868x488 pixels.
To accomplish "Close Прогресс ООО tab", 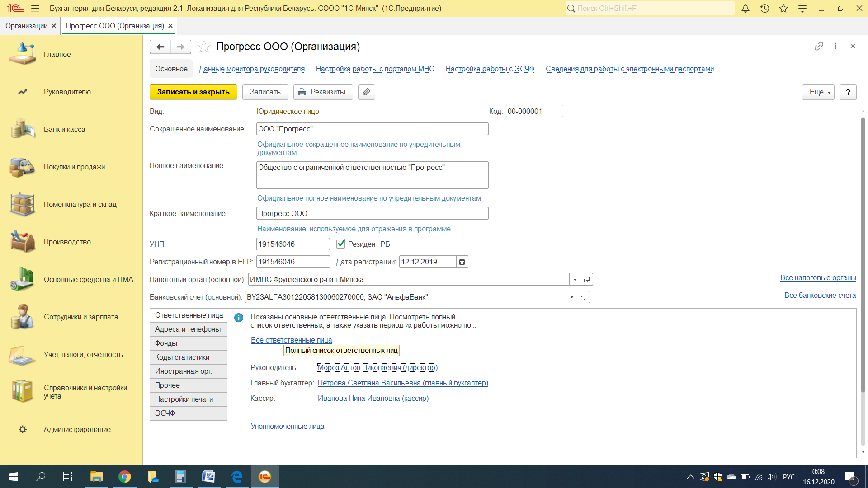I will point(170,26).
